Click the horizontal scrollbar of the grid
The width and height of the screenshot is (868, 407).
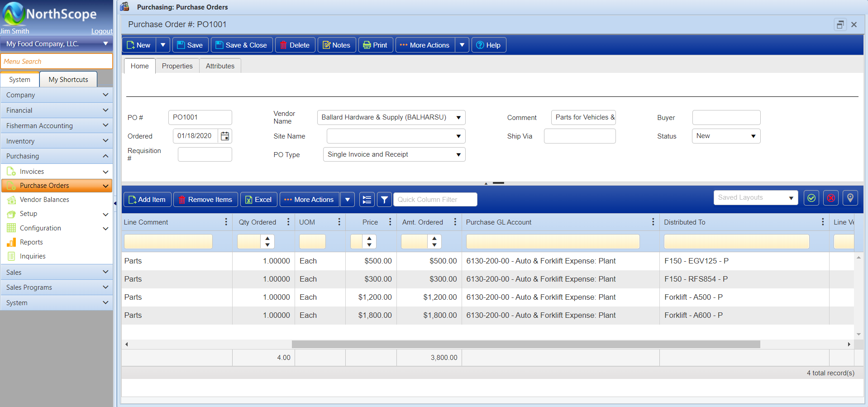pos(525,345)
